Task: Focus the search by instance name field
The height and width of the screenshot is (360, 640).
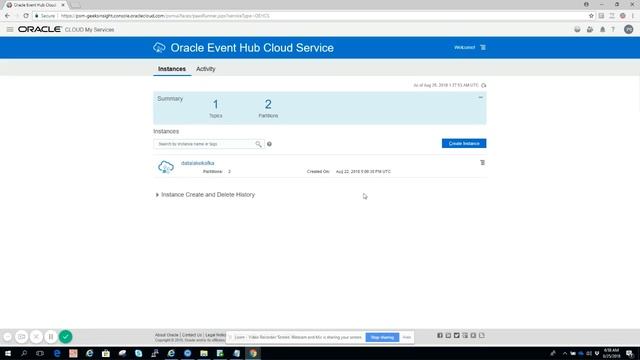Action: click(x=205, y=144)
